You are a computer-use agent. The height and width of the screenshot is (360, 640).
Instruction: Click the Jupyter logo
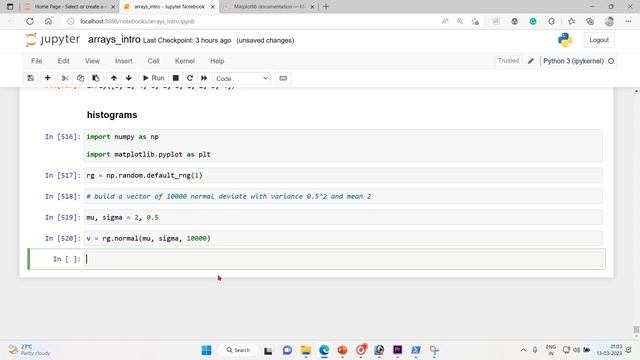pos(53,40)
